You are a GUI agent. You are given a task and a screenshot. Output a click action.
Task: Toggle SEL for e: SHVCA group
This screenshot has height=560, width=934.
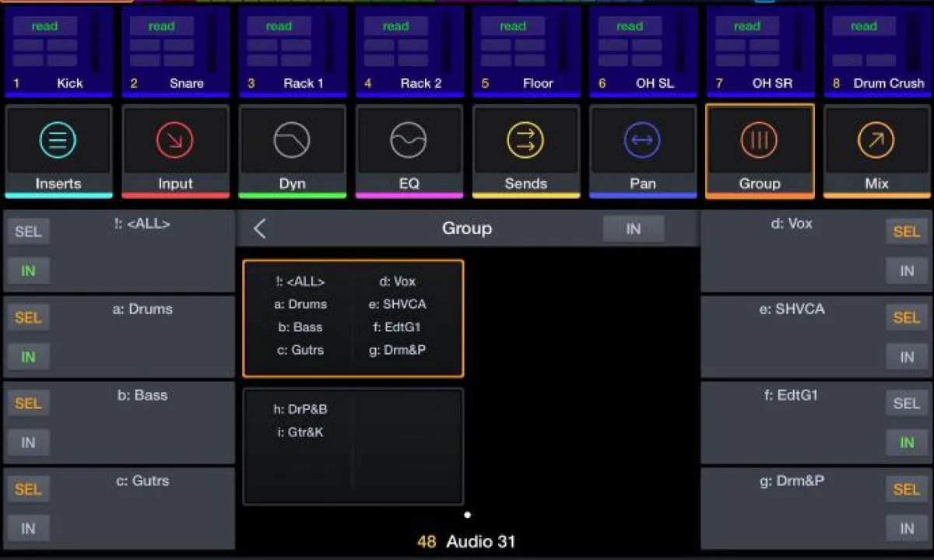click(x=907, y=317)
